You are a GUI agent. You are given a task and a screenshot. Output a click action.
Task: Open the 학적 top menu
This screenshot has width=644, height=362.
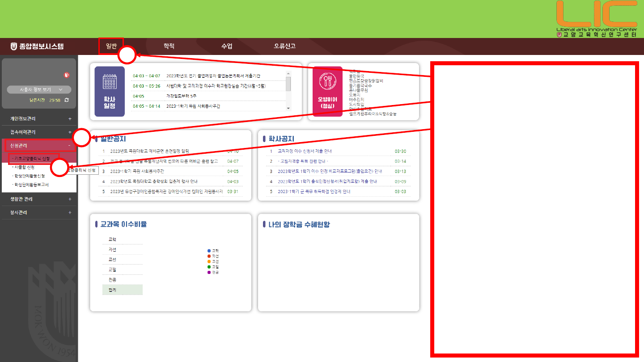tap(169, 46)
